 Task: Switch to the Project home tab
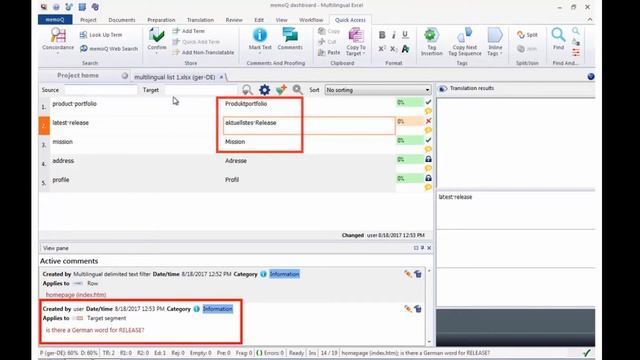(78, 76)
